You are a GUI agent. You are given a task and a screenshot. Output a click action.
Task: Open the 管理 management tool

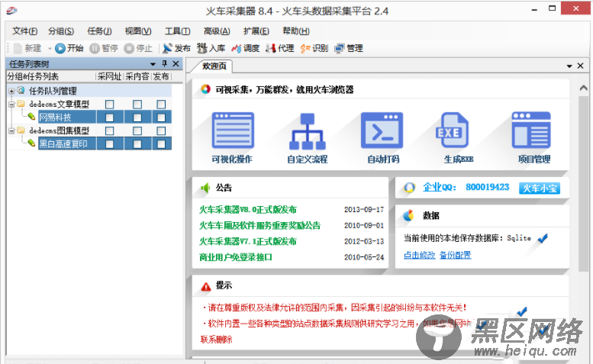point(349,48)
